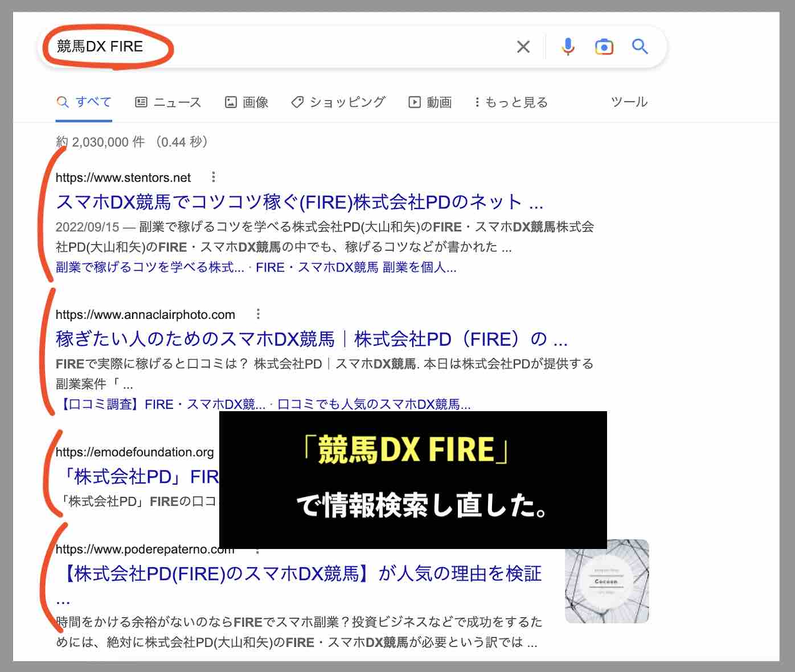This screenshot has width=795, height=672.
Task: Start voice search with the microphone icon
Action: 568,47
